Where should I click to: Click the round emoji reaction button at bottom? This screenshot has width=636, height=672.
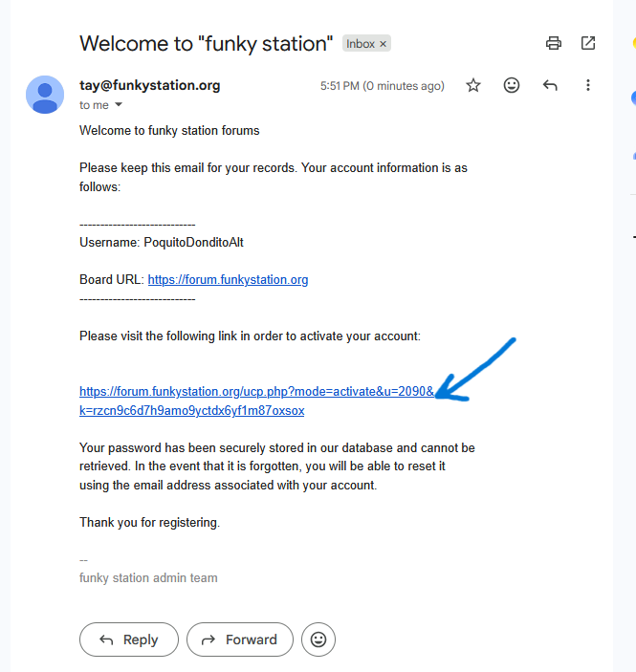(x=318, y=639)
